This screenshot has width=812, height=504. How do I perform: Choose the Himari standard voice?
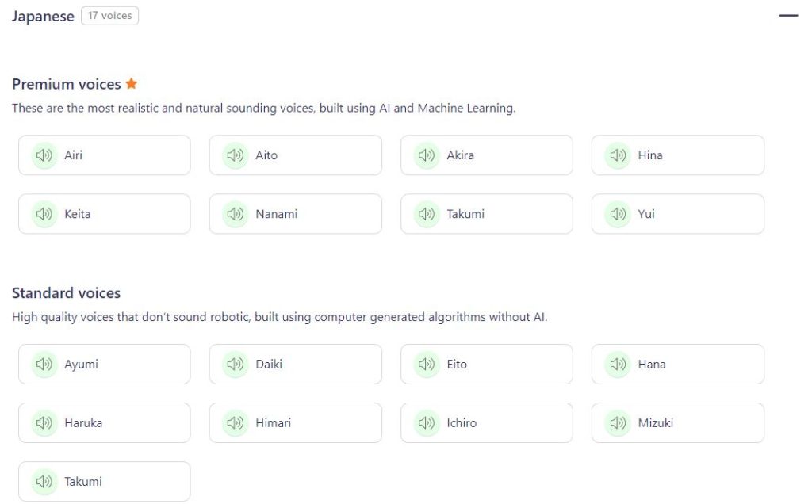click(x=295, y=422)
